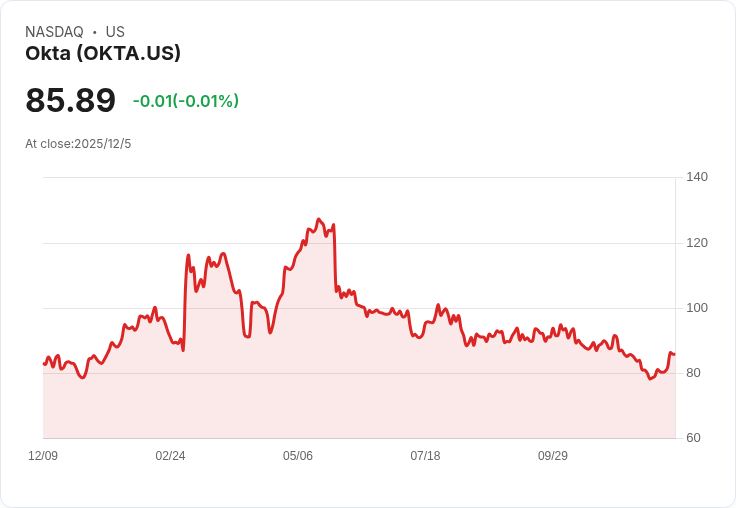Click the 120 y-axis price label
Viewport: 736px width, 508px height.
click(x=697, y=243)
